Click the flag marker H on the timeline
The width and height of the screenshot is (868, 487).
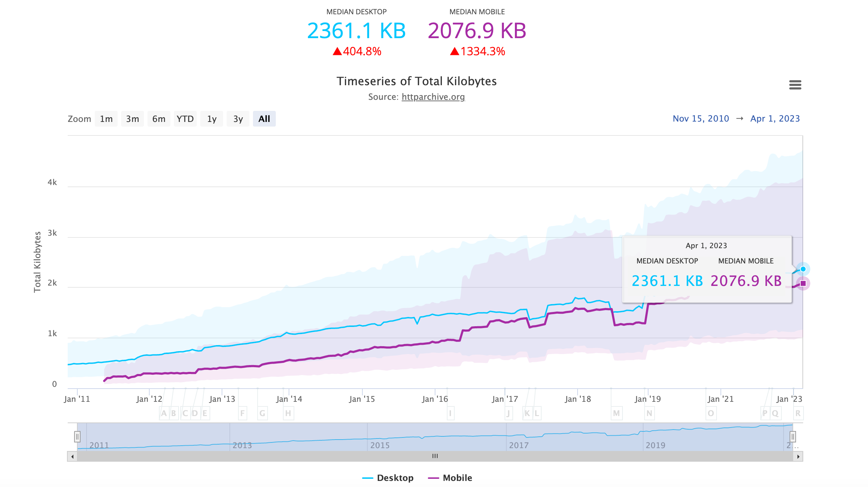(288, 413)
